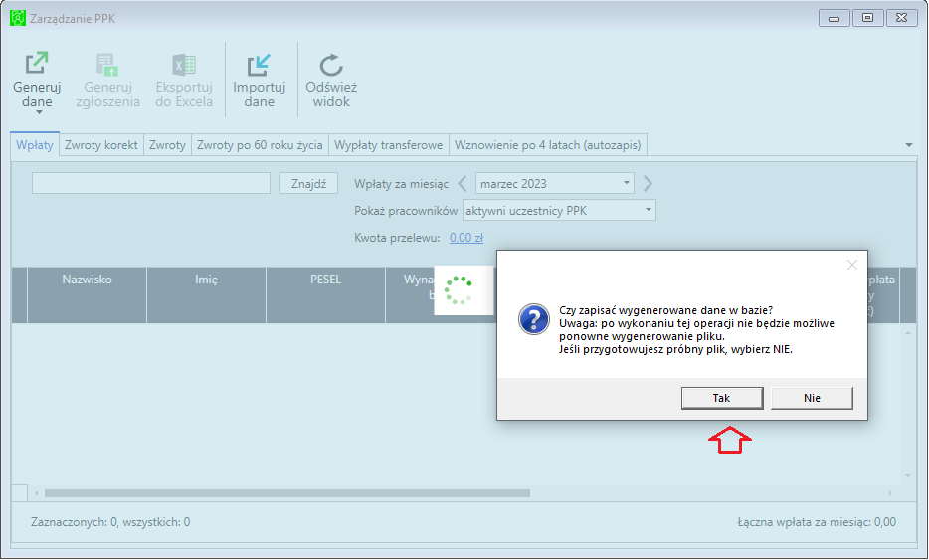Open the Zwroty tab
The height and width of the screenshot is (560, 929).
pos(167,145)
